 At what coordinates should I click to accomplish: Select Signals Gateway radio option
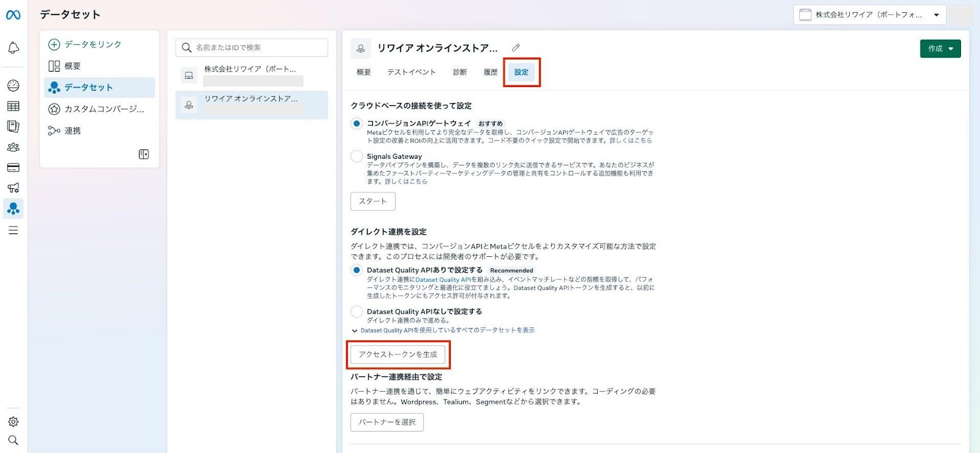[x=356, y=156]
